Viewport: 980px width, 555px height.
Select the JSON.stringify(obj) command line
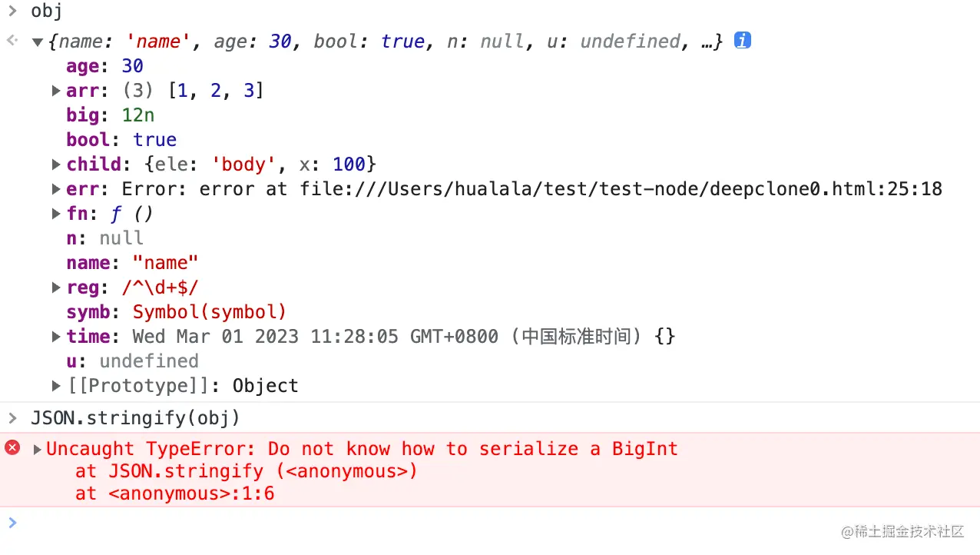coord(135,418)
